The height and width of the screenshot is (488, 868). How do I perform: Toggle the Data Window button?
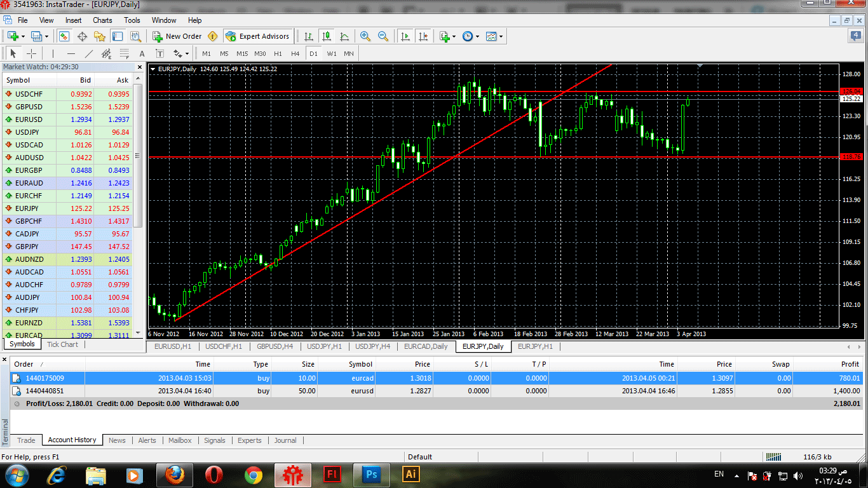coord(82,36)
